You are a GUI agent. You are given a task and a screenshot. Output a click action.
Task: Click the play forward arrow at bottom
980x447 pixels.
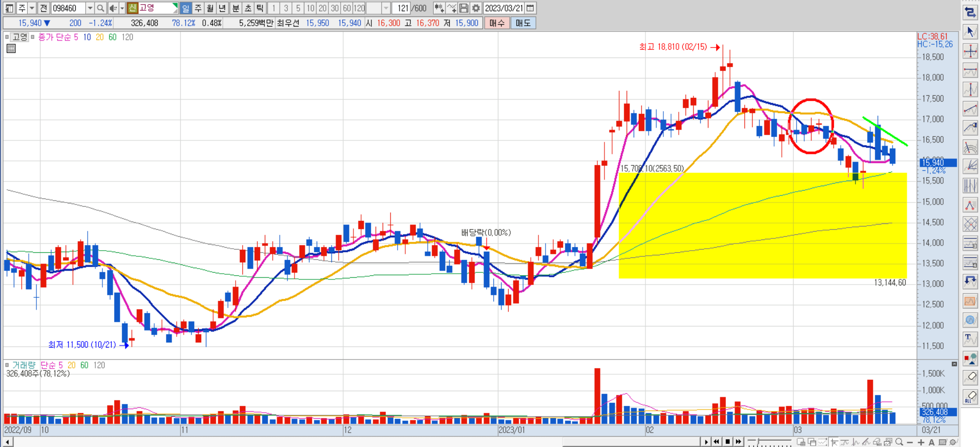click(x=706, y=441)
